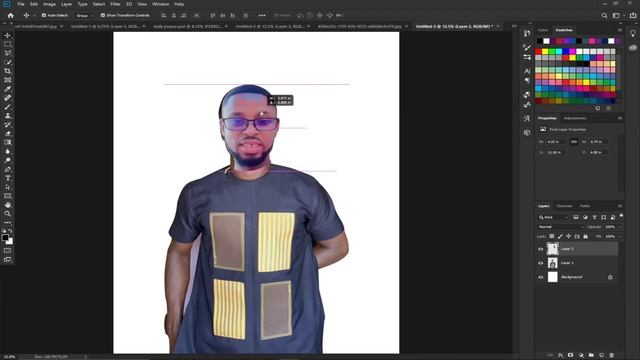Select the Horizontal Type tool
This screenshot has width=640, height=360.
click(x=7, y=178)
